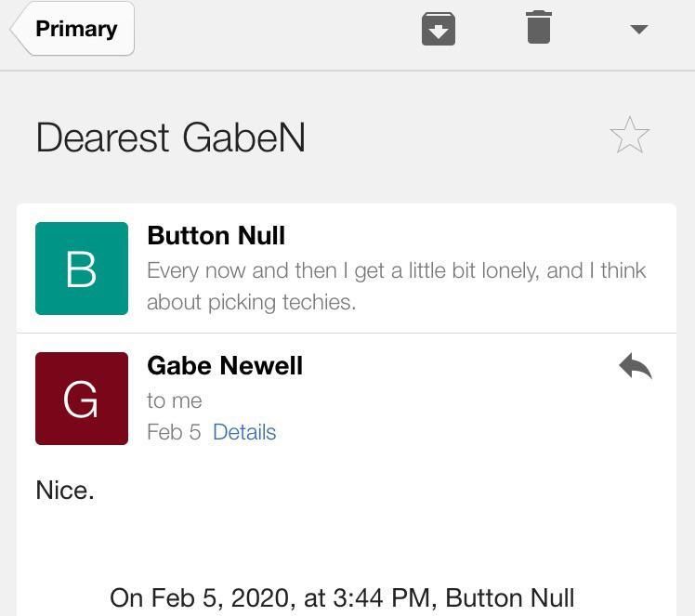Open the more options dropdown arrow
Image resolution: width=695 pixels, height=616 pixels.
coord(638,29)
